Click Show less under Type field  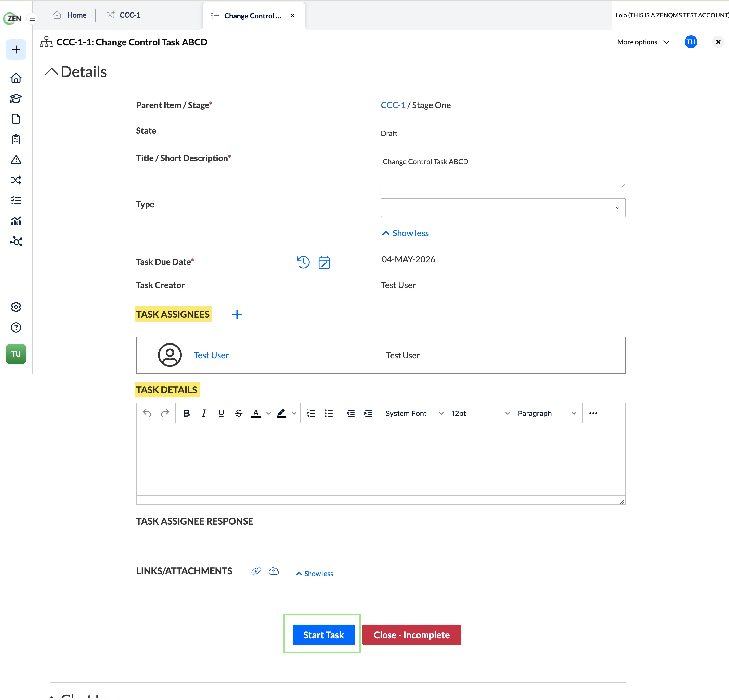click(406, 233)
